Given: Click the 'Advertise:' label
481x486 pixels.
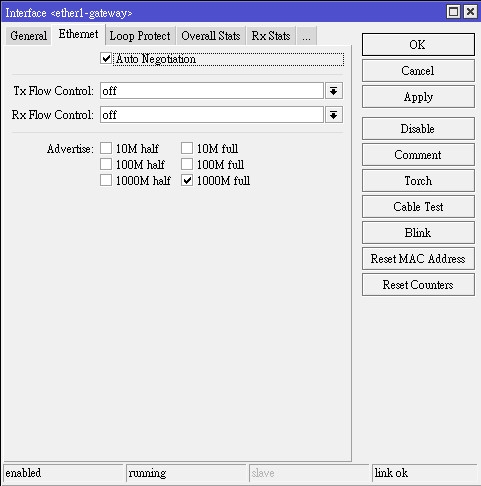Looking at the screenshot, I should point(70,149).
